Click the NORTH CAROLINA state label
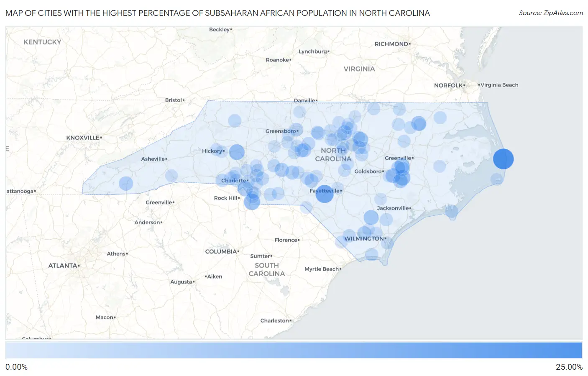This screenshot has height=376, width=588. (x=333, y=154)
